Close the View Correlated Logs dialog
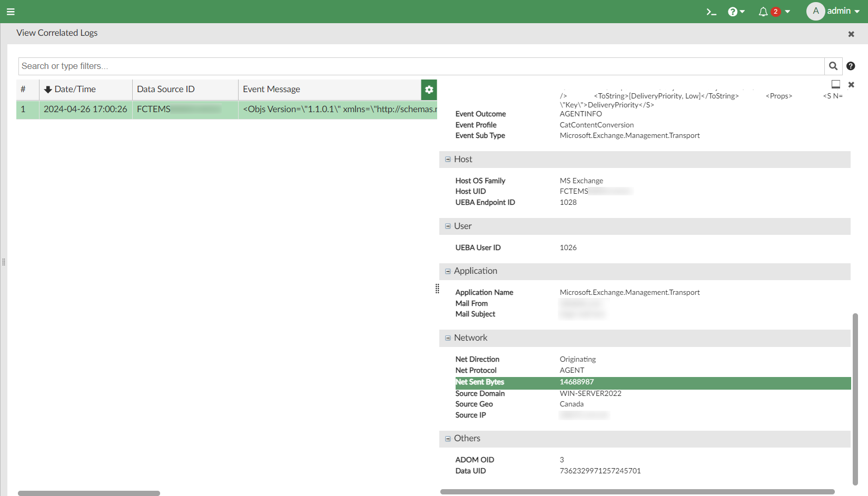The width and height of the screenshot is (868, 496). click(851, 34)
